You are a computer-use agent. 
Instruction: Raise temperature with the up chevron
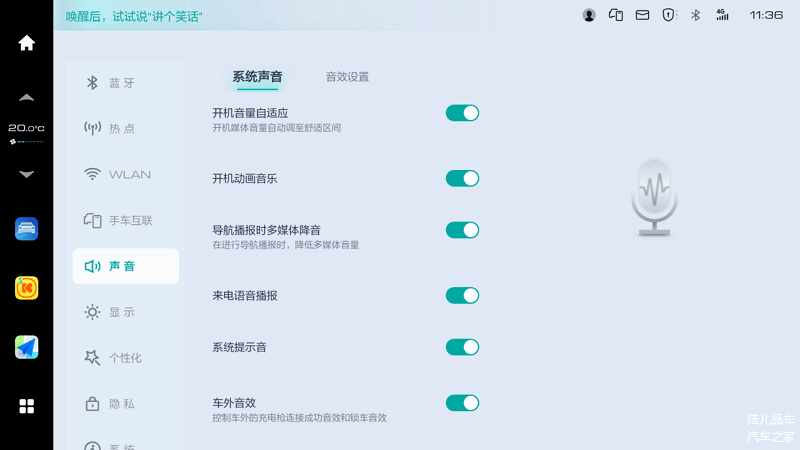tap(27, 97)
